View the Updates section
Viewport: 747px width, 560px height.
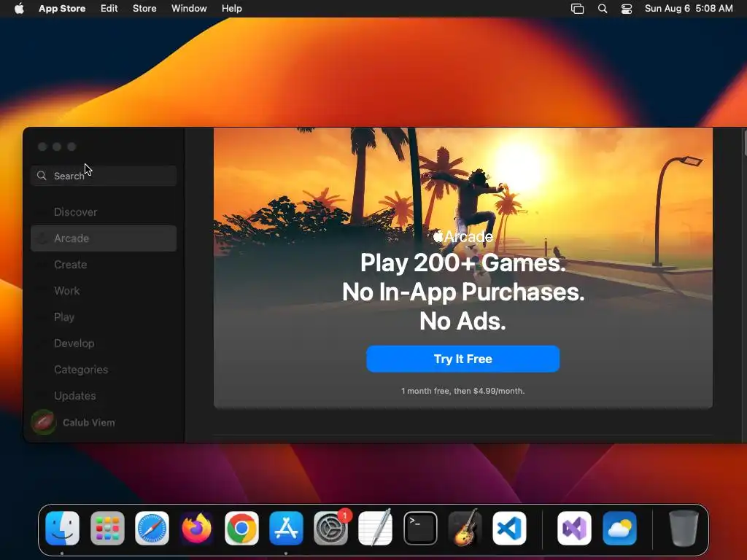pos(104,396)
